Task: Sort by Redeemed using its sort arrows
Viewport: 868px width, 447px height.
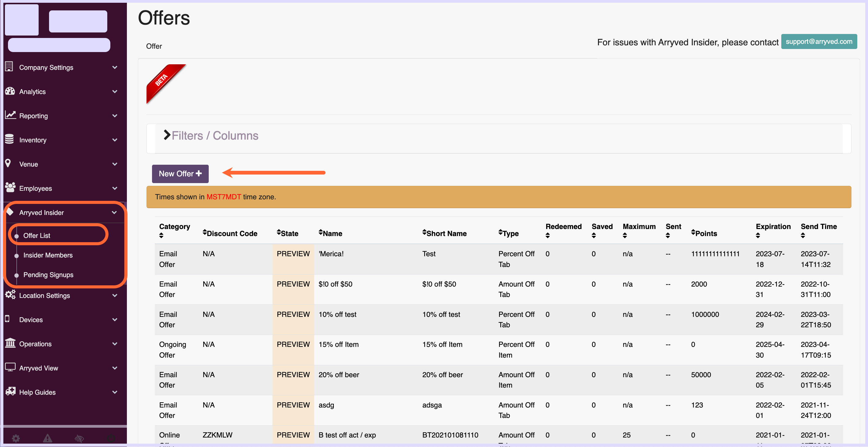Action: pos(547,236)
